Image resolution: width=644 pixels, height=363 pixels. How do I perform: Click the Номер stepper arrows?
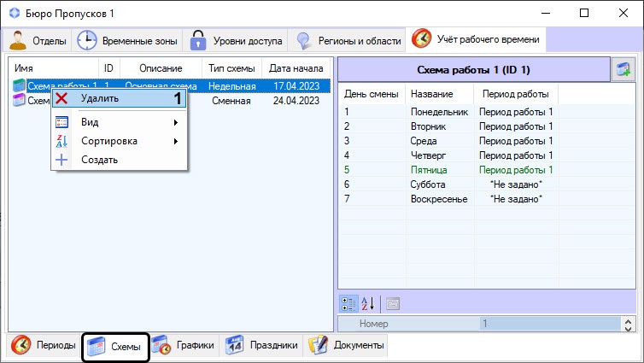pos(629,325)
